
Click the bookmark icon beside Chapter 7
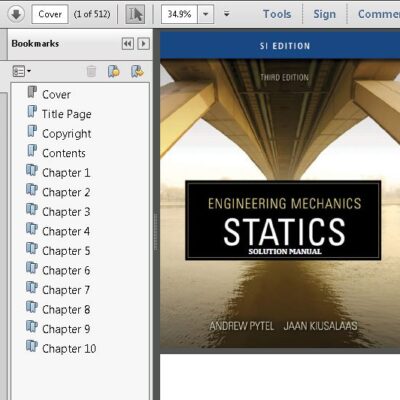[x=32, y=287]
